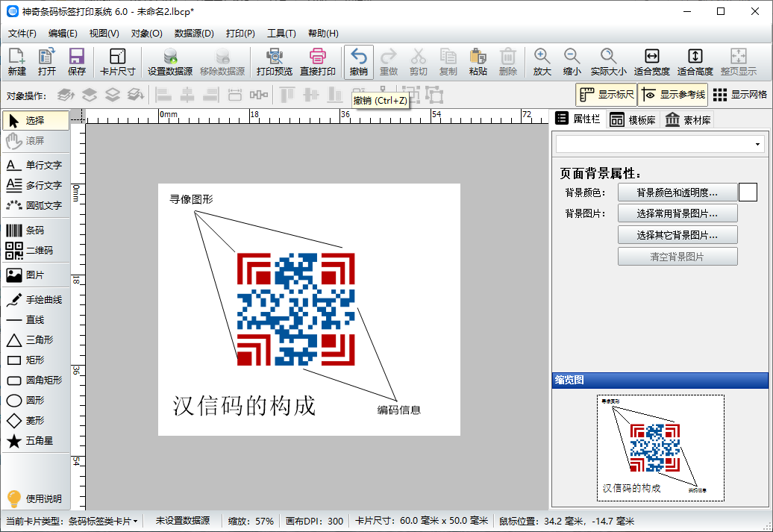Pick the 五角星 star shape tool
The width and height of the screenshot is (773, 532).
[36, 441]
